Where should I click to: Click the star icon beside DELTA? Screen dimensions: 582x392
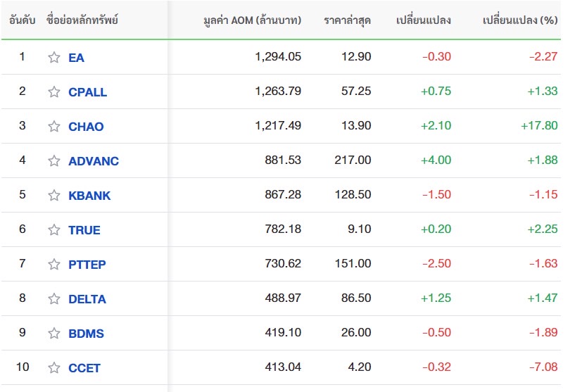tap(54, 299)
